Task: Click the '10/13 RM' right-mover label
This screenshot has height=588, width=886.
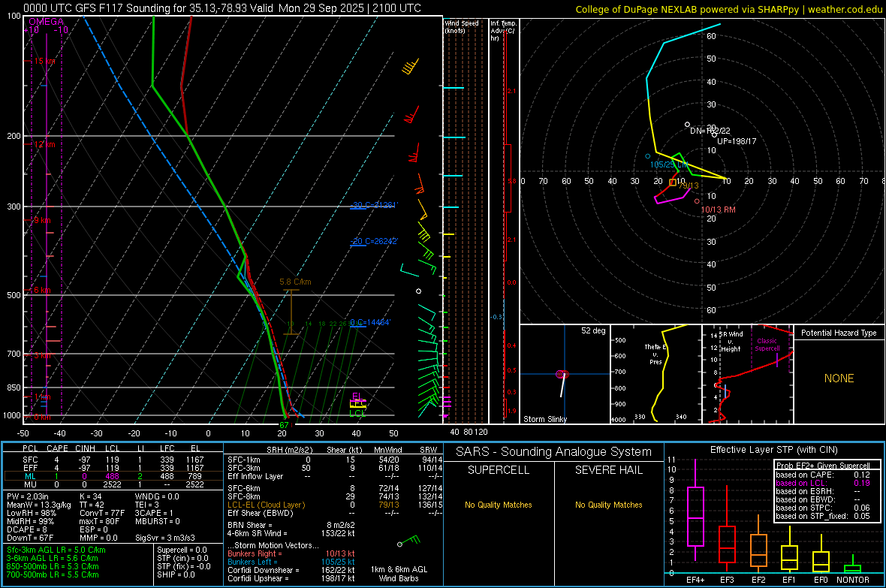Action: (718, 210)
